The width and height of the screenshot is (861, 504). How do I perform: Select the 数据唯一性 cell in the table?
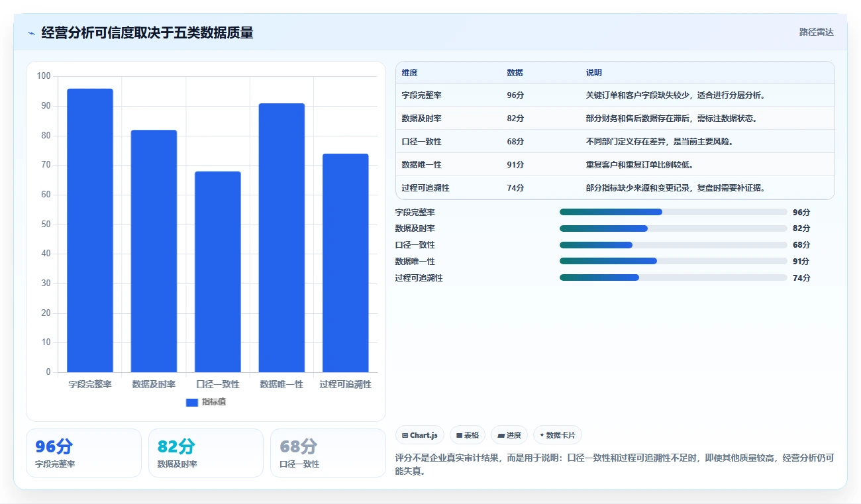tap(421, 165)
